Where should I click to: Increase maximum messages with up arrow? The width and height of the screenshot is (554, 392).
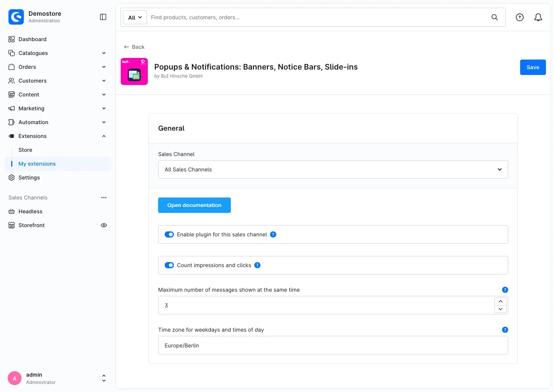(x=501, y=301)
